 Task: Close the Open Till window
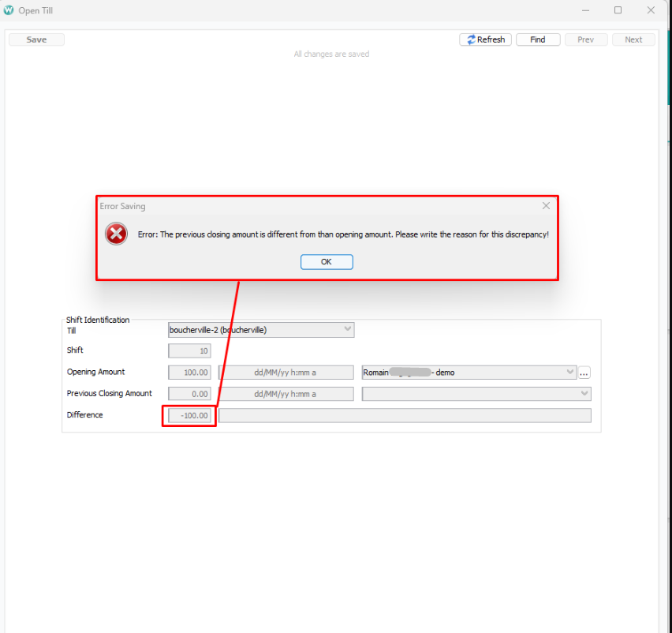click(651, 10)
